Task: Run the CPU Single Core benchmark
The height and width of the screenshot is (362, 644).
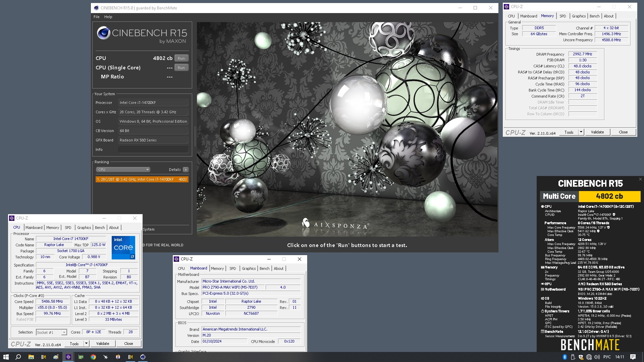Action: [x=181, y=68]
